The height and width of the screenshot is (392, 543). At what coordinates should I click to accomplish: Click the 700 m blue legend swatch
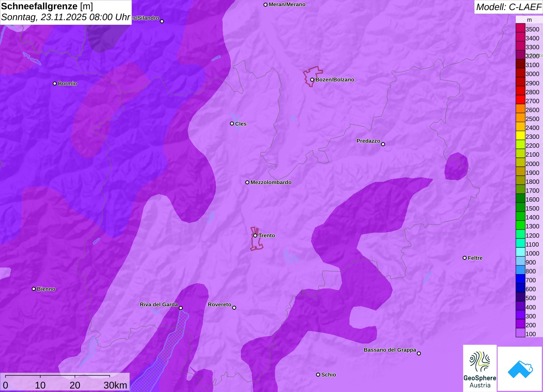click(521, 279)
